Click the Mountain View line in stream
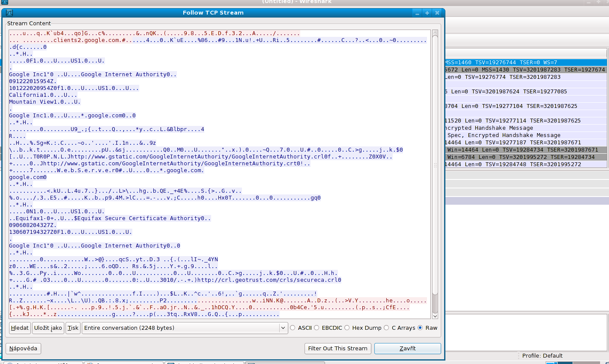 [x=45, y=102]
